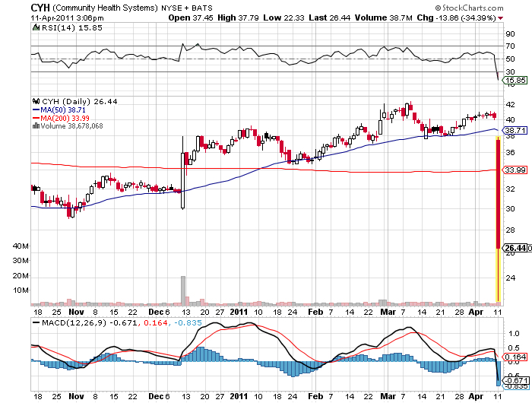Click the Feb label under the MACD panel
Viewport: 532px width, 403px height.
point(315,396)
